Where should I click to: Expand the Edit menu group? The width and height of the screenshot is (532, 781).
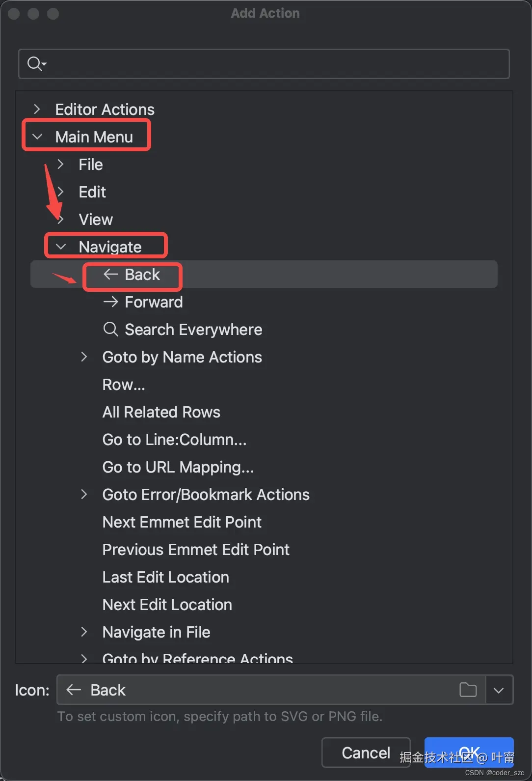point(61,192)
